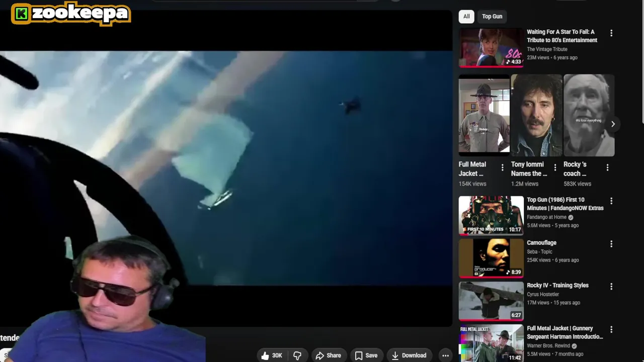Open the Full Metal Jacket short
644x362 pixels.
coord(484,115)
